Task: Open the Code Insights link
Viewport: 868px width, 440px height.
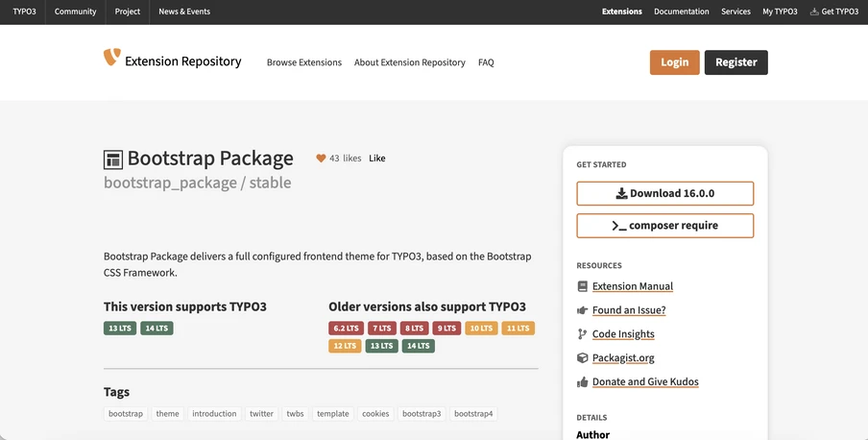Action: point(623,334)
